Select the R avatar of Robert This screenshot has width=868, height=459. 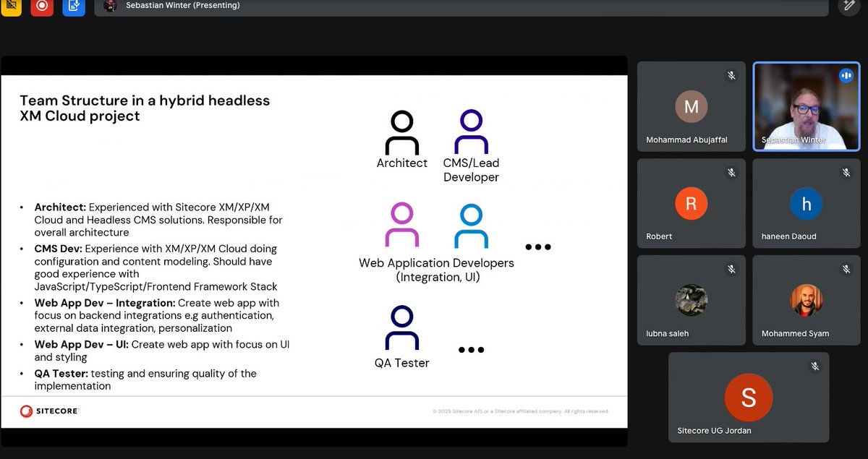coord(691,203)
